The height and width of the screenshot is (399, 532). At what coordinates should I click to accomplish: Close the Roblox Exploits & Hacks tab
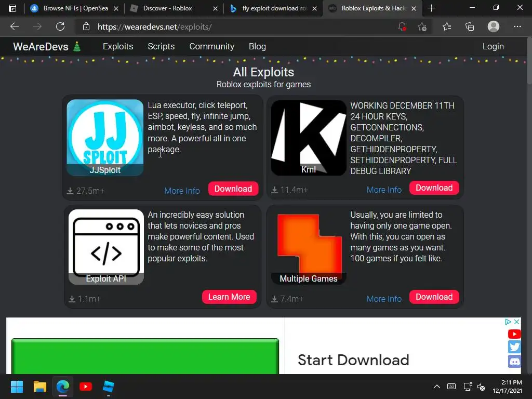point(414,8)
